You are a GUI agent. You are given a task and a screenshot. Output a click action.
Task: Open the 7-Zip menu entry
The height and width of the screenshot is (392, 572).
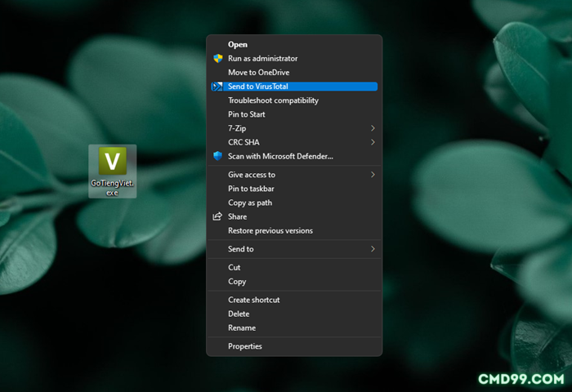coord(294,128)
